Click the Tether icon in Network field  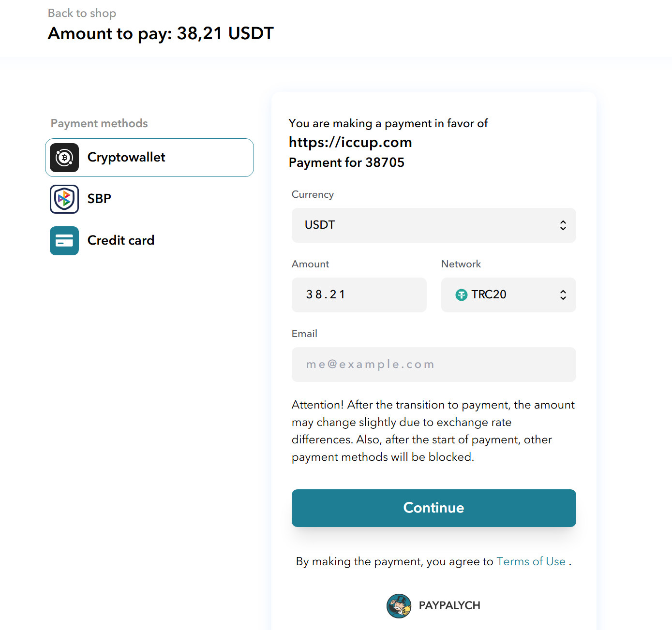click(x=462, y=294)
